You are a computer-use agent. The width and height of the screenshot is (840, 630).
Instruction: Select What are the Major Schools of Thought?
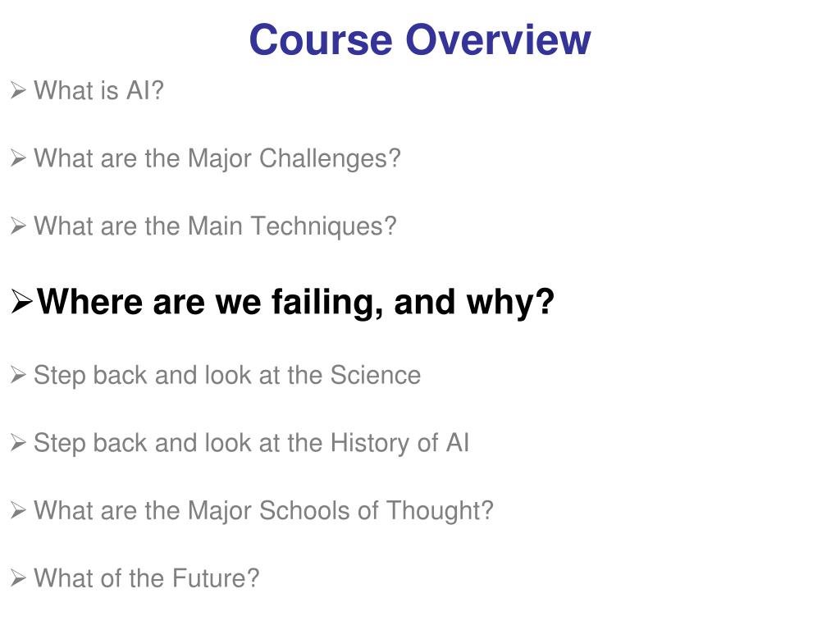(263, 511)
